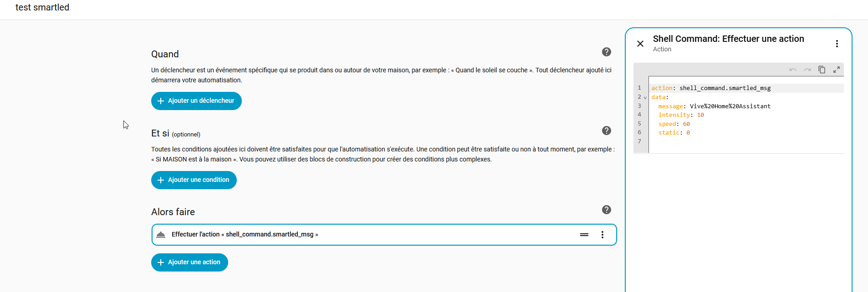Click Ajouter une condition button
The width and height of the screenshot is (868, 292).
point(194,180)
